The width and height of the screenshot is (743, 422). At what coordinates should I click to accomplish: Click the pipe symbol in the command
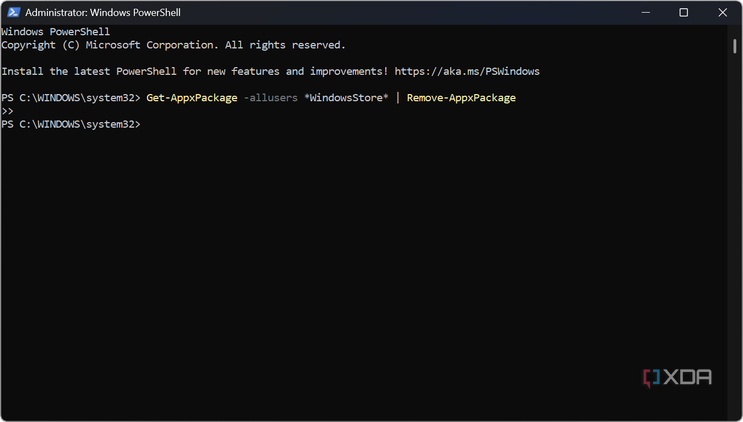(398, 98)
